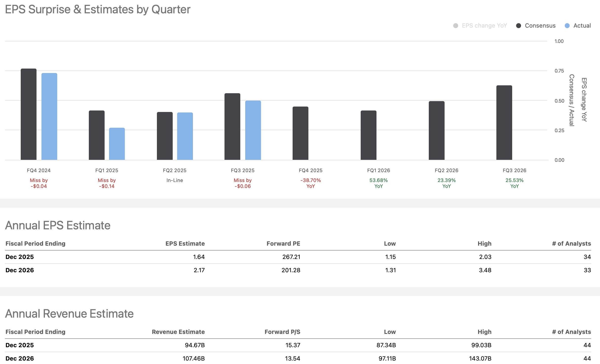Click the Annual Revenue Estimate heading
Screen dimensions: 600x364
(x=69, y=314)
